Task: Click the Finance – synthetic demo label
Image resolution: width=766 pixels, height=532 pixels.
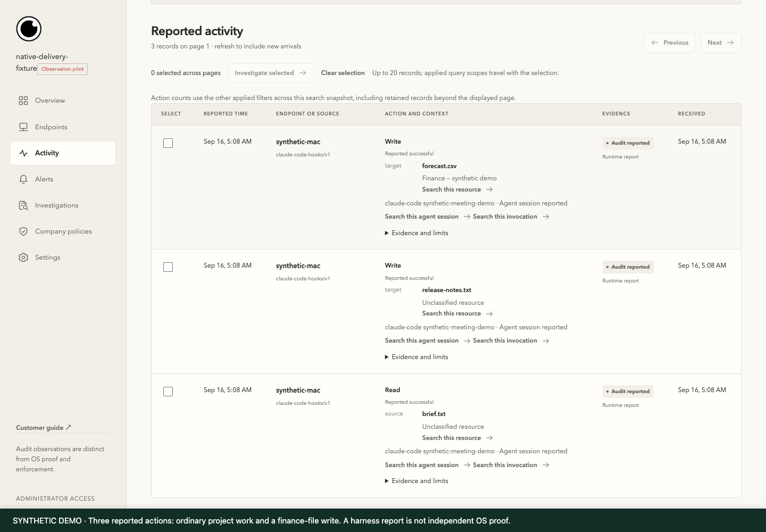Action: tap(460, 178)
